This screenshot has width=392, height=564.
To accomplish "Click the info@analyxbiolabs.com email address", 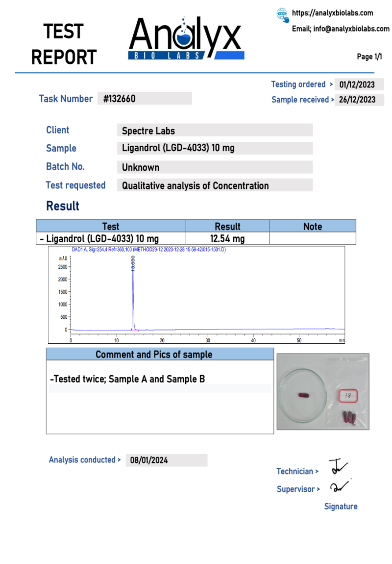I will click(351, 29).
